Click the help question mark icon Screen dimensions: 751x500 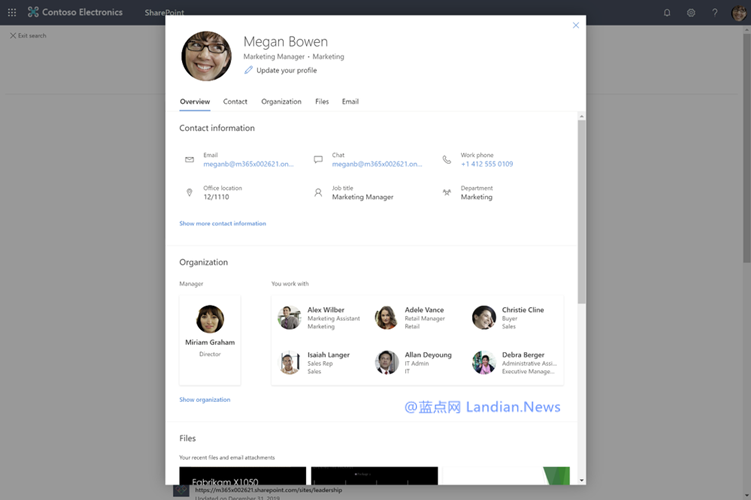tap(714, 13)
